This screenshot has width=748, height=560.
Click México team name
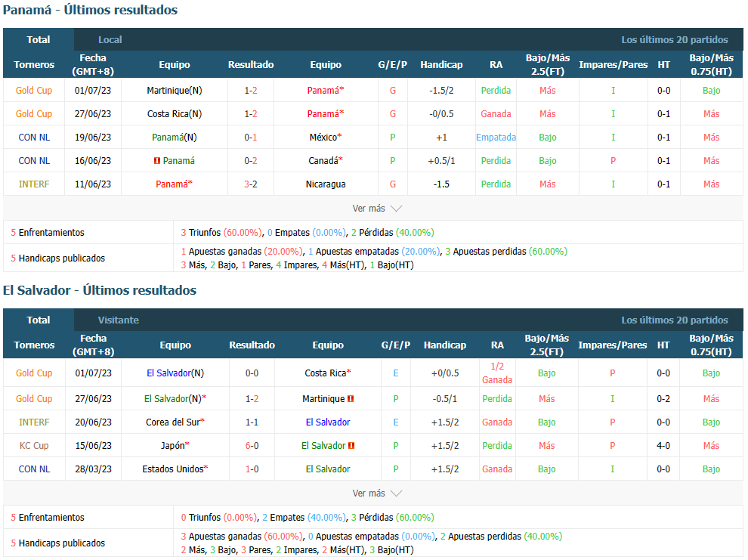pos(323,138)
